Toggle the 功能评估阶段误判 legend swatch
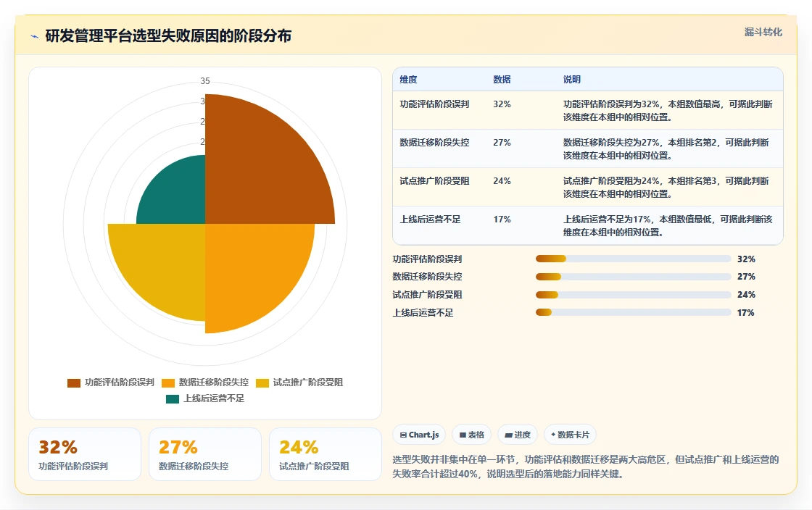Viewport: 812px width, 510px height. coord(73,382)
